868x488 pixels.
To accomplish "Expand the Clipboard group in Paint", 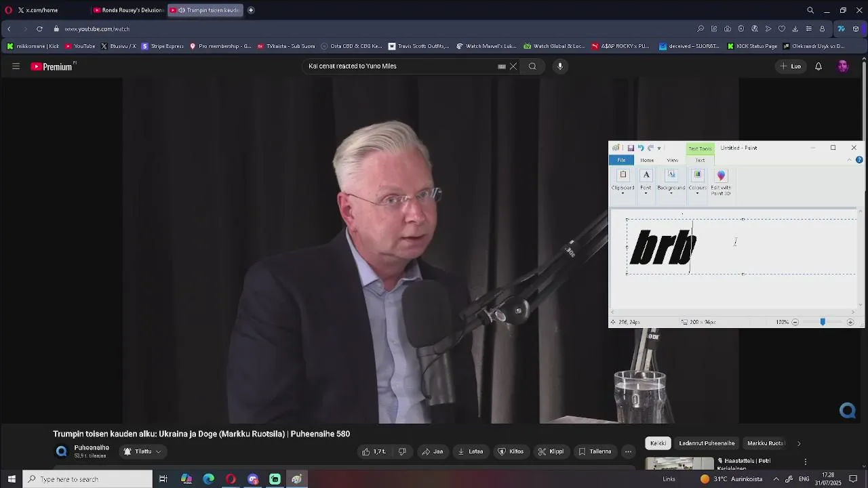I will pyautogui.click(x=623, y=182).
